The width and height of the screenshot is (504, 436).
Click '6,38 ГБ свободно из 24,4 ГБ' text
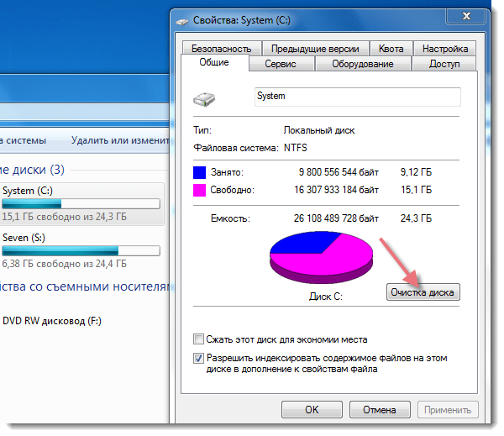pos(65,264)
